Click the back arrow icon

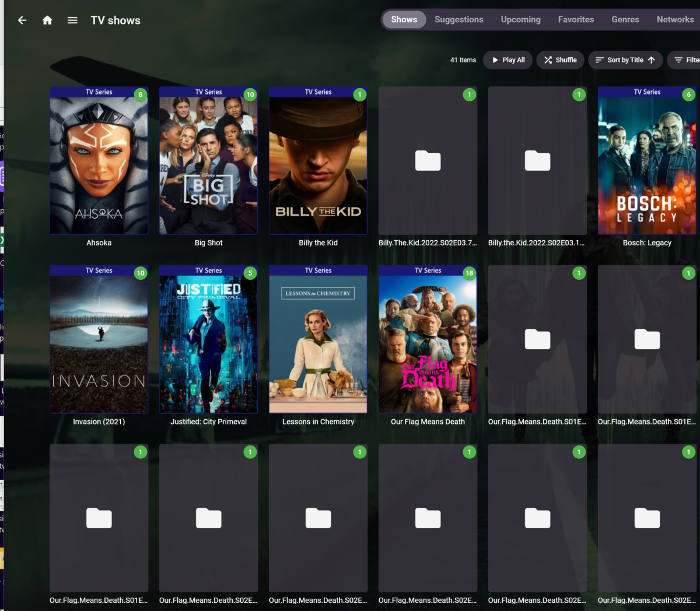tap(22, 19)
